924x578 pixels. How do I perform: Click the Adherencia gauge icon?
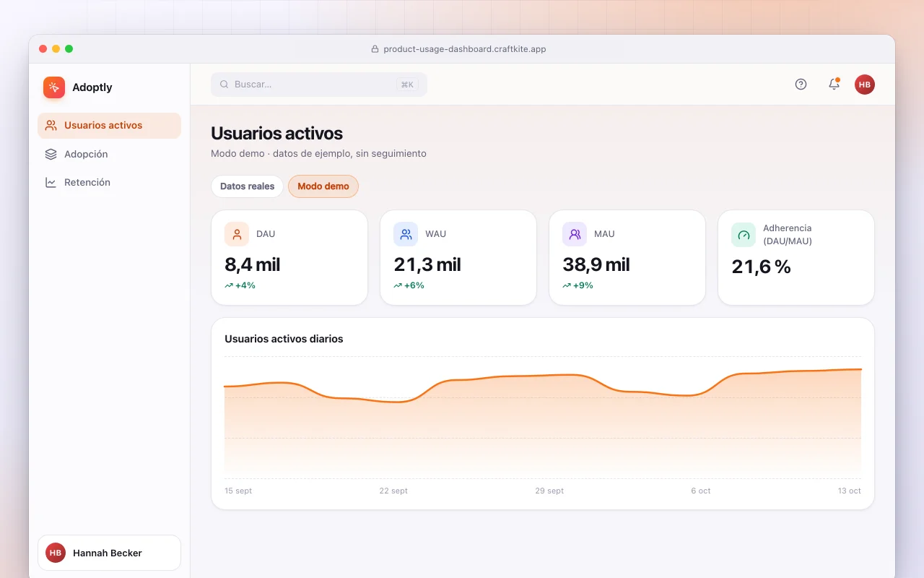tap(744, 235)
